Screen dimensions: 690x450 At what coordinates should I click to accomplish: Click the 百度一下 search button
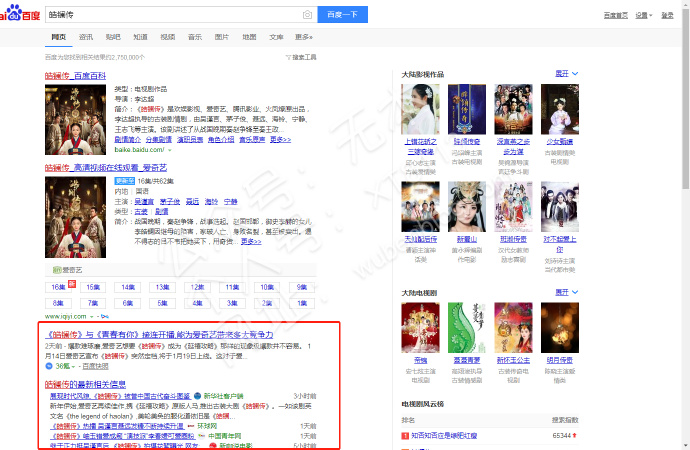click(342, 15)
